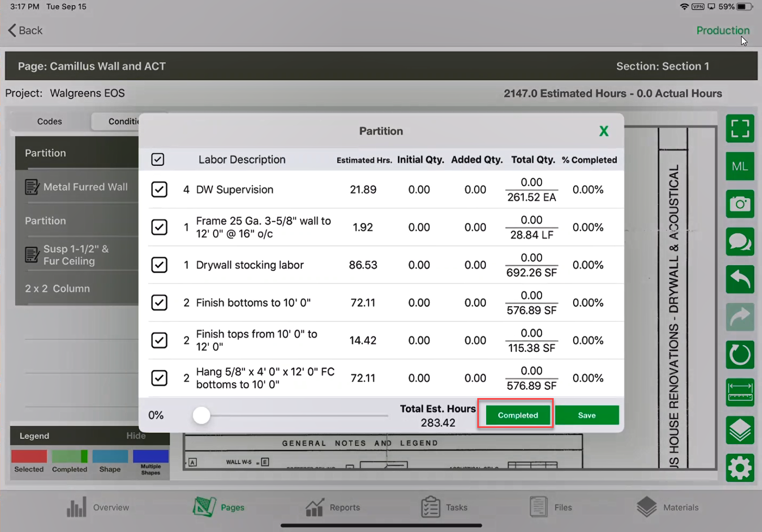This screenshot has width=762, height=532.
Task: Click the green Completed button
Action: pos(517,415)
